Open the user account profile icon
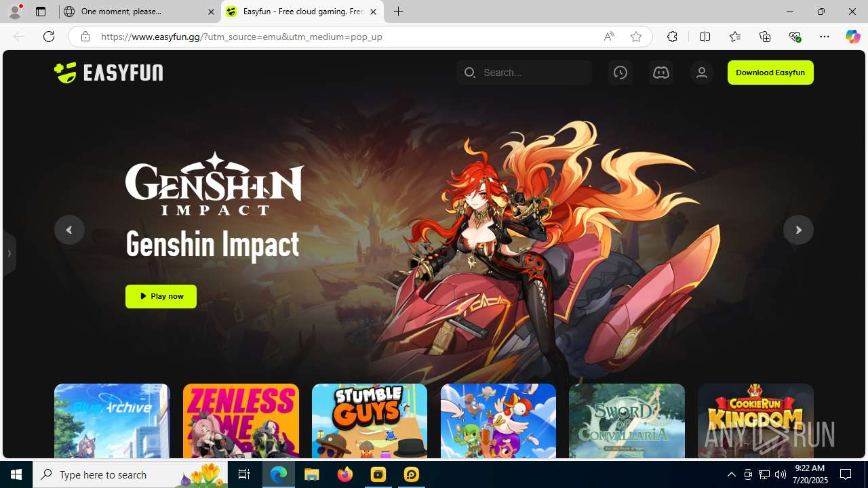The height and width of the screenshot is (488, 868). (701, 73)
